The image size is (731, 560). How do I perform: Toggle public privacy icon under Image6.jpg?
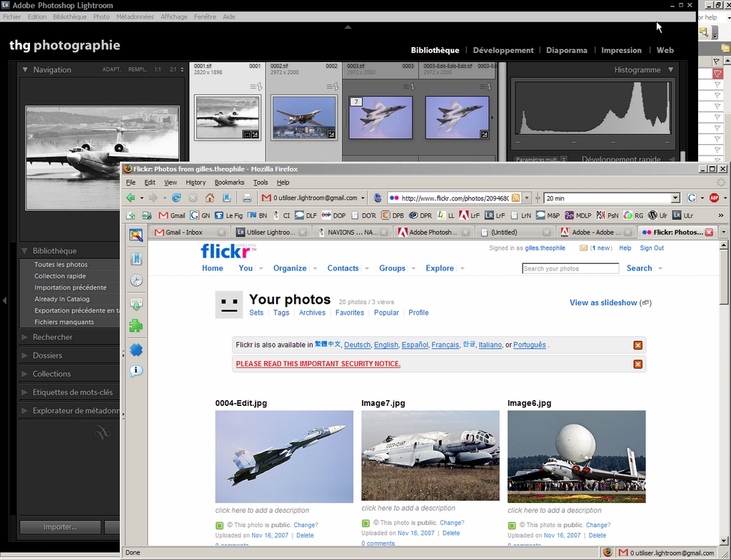[512, 525]
